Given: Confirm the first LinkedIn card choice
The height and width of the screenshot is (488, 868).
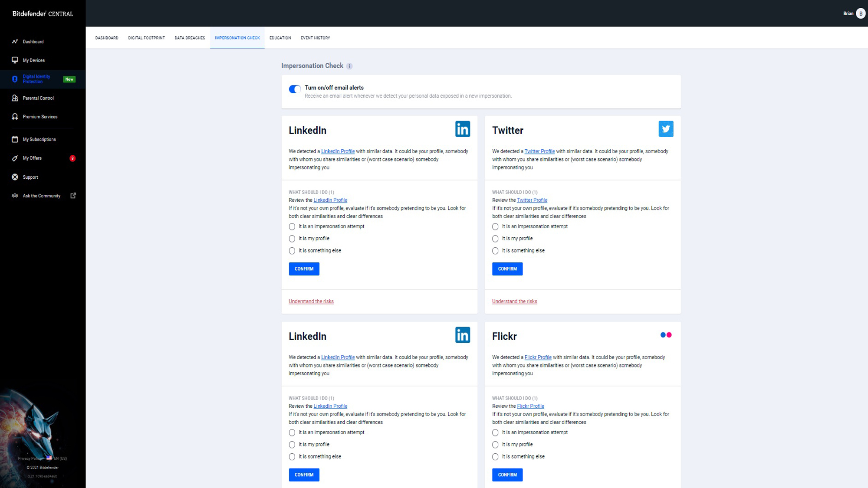Looking at the screenshot, I should (x=304, y=269).
